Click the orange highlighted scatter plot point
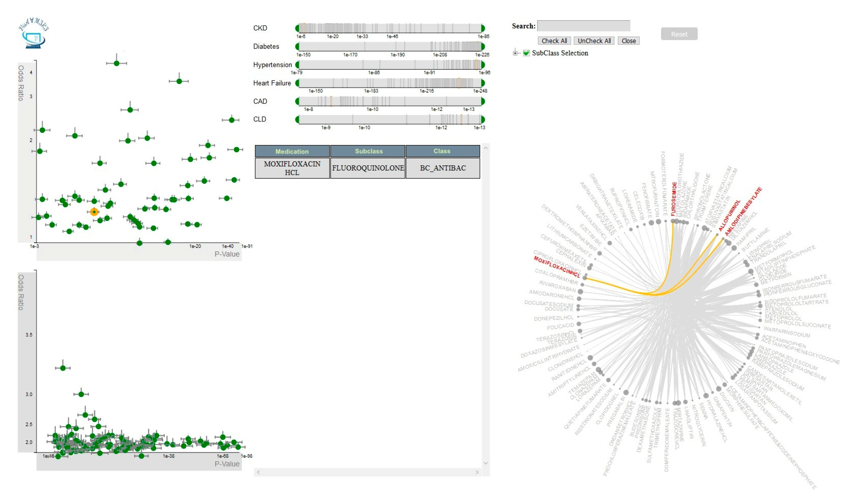The height and width of the screenshot is (504, 855). [x=94, y=212]
